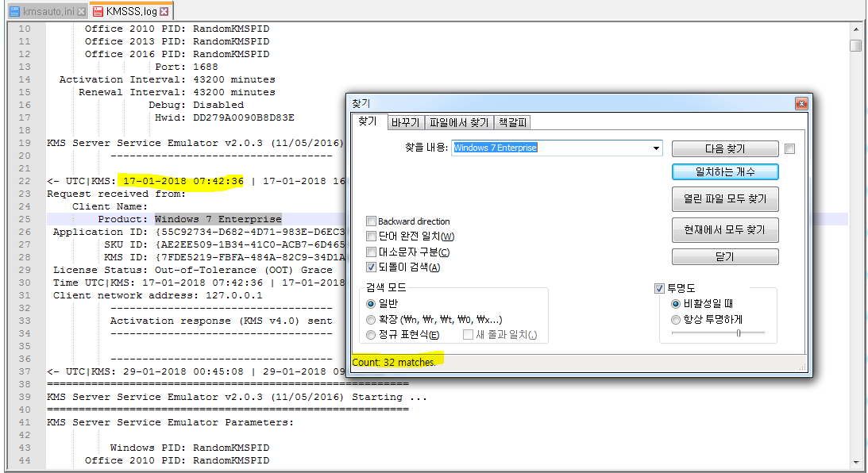Click 'Windows PID: RandomKMSPID' on line 43

(189, 448)
